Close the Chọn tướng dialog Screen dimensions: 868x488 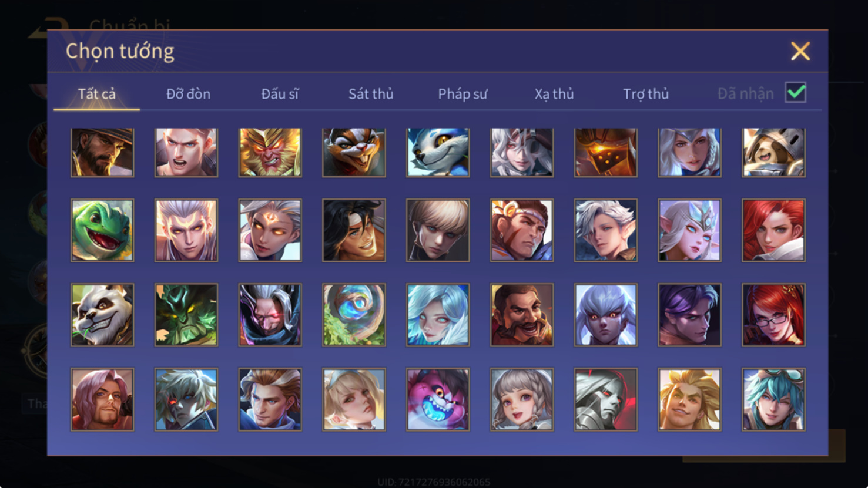click(x=800, y=51)
